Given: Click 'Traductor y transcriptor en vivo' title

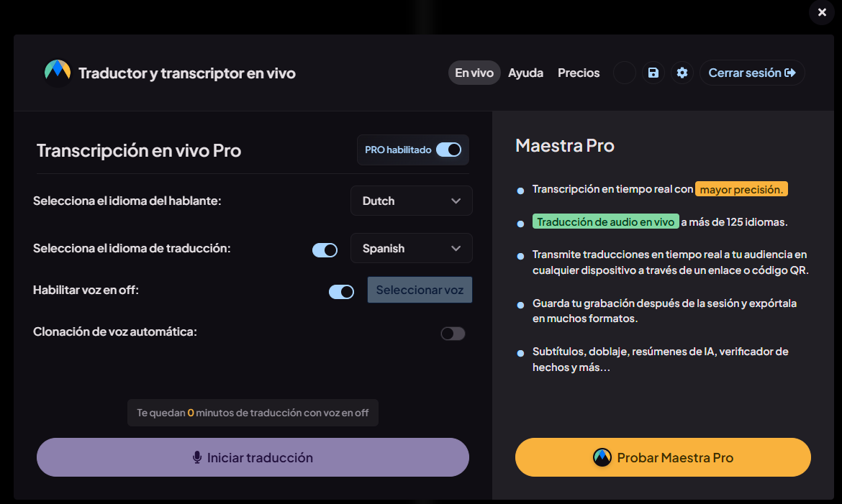Looking at the screenshot, I should pyautogui.click(x=187, y=73).
